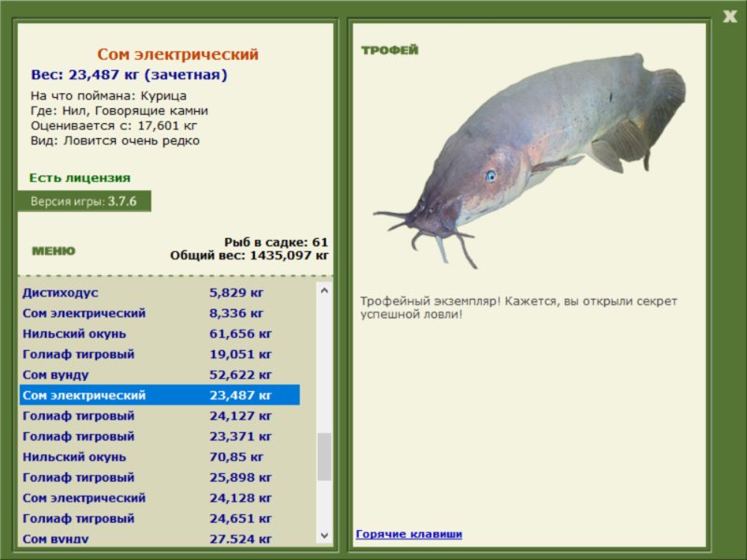Click the fish list scroll-up arrow
The image size is (747, 560).
[324, 290]
